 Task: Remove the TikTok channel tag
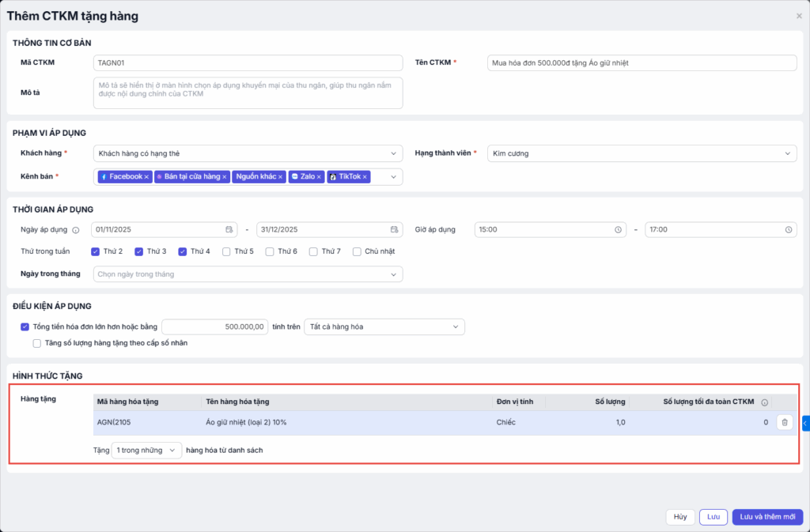click(365, 177)
